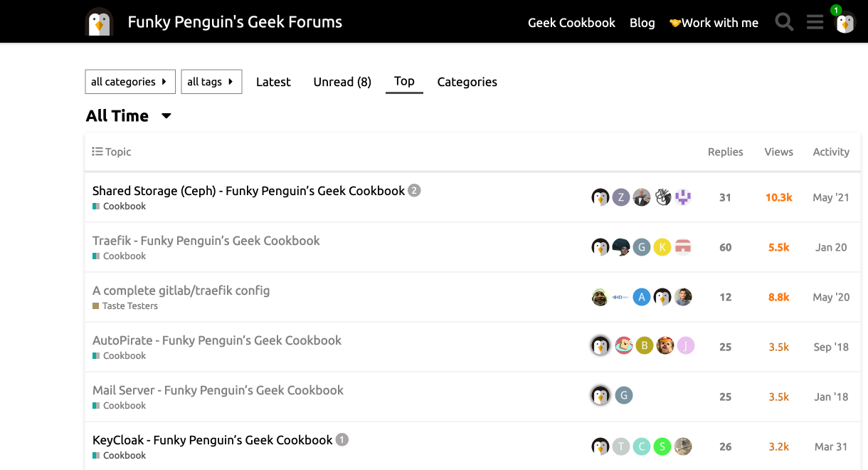Open the Categories tab

click(x=467, y=82)
